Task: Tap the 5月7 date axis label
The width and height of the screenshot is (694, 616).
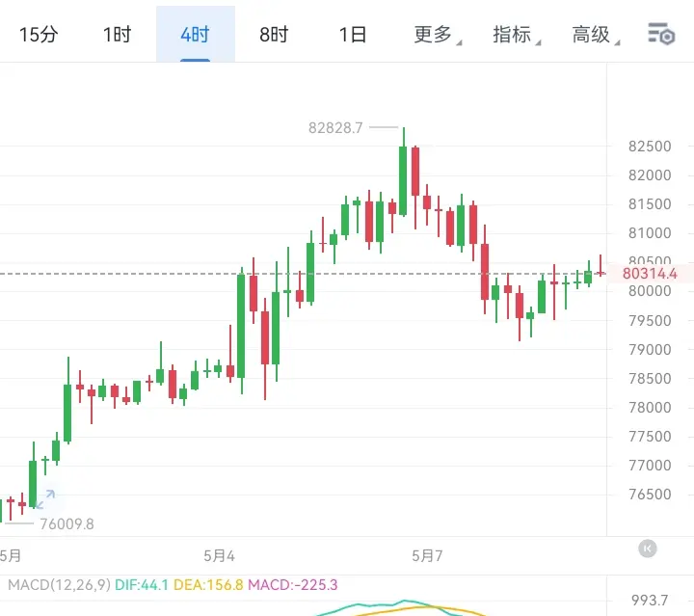Action: click(x=427, y=556)
